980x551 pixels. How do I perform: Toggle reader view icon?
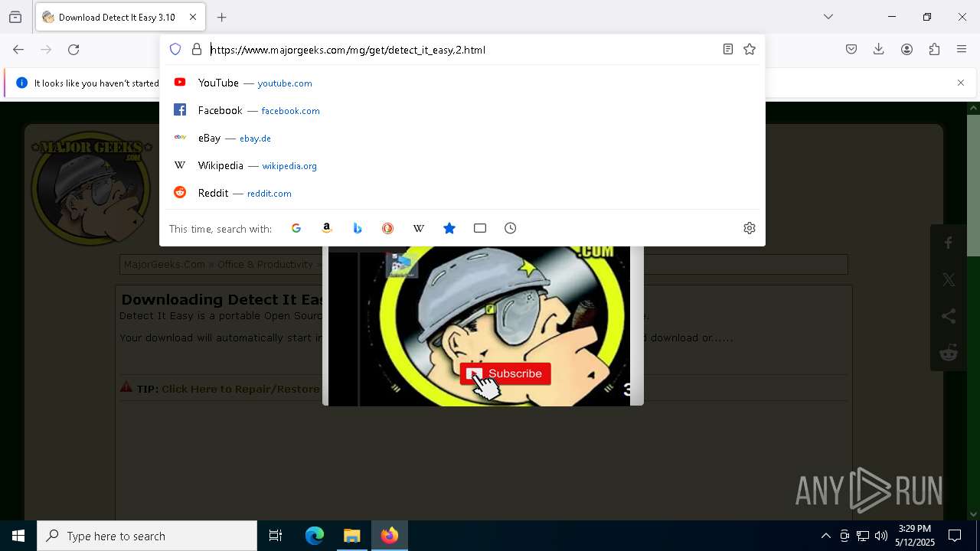pyautogui.click(x=728, y=50)
